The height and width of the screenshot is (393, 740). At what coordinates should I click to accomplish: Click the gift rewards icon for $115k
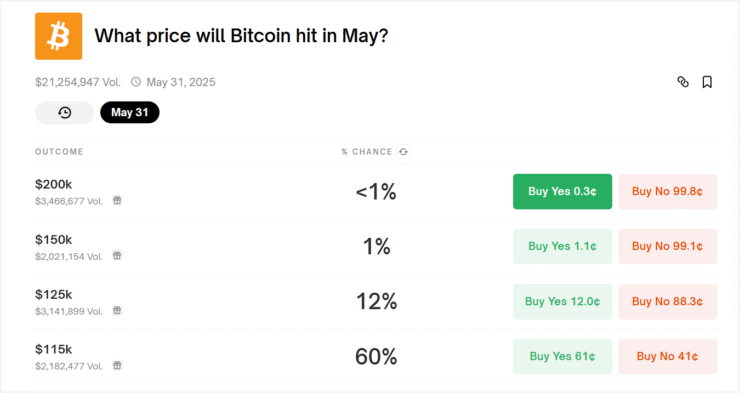click(117, 365)
